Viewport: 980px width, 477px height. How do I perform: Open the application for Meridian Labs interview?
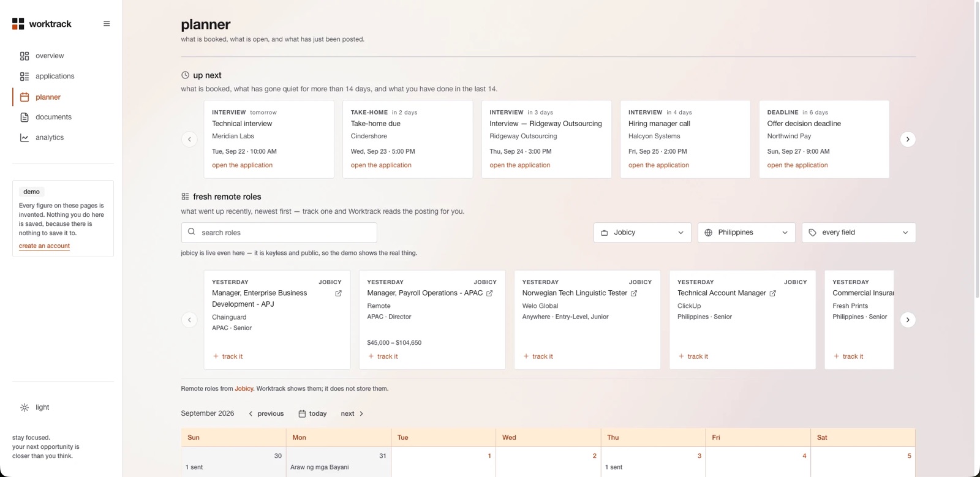(243, 165)
